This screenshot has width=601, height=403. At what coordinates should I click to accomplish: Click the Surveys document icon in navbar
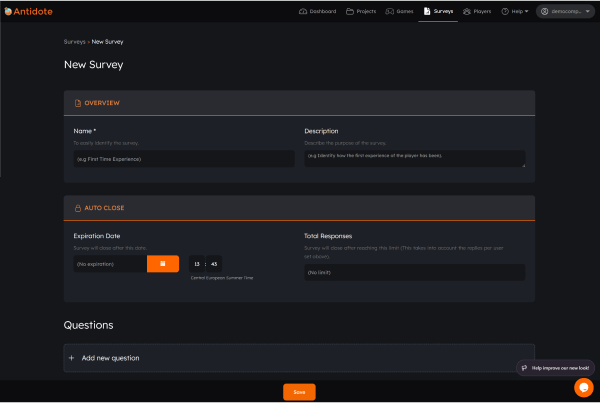coord(427,12)
